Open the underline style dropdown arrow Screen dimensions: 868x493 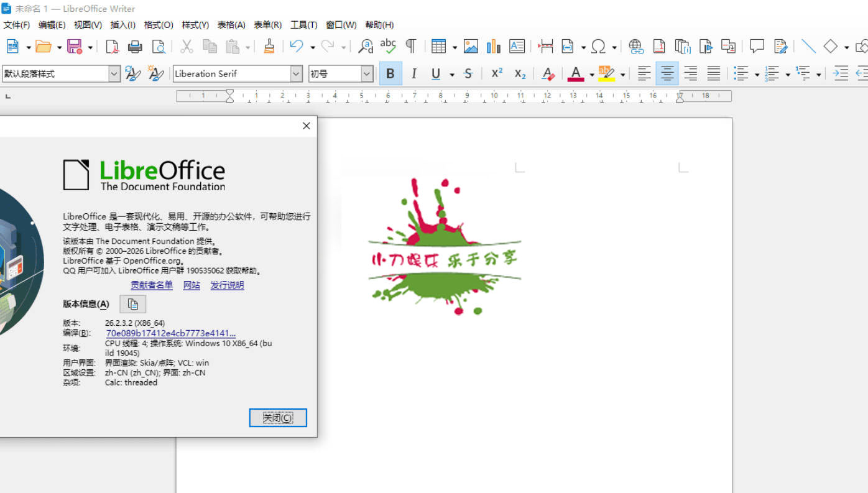coord(452,75)
